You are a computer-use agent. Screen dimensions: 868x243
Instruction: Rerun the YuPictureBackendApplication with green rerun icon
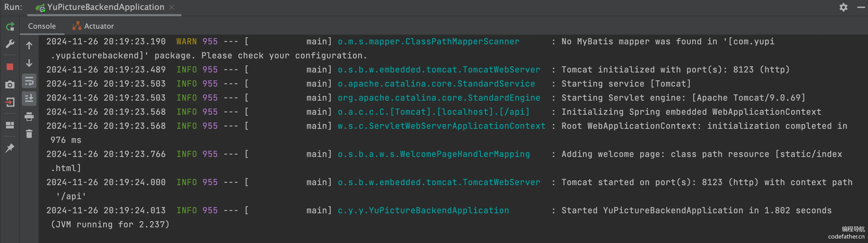click(x=10, y=26)
